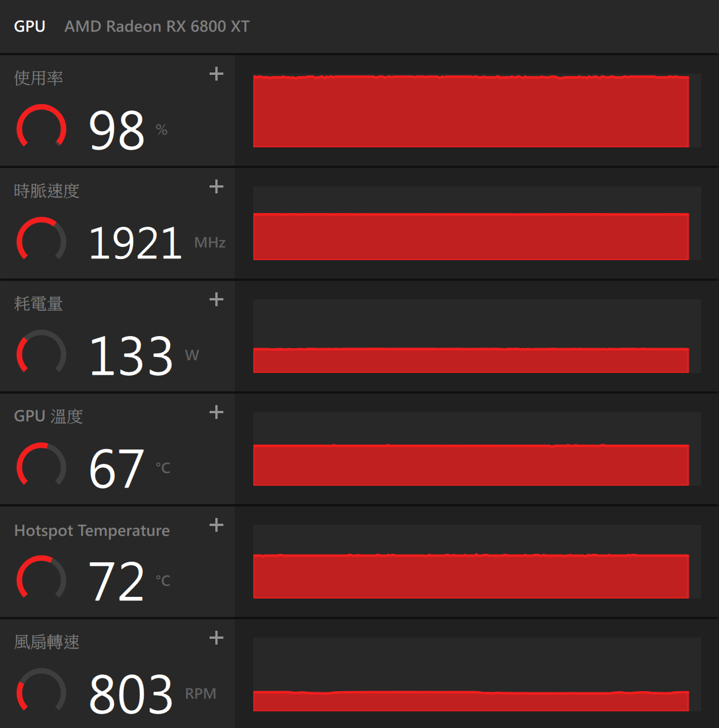719x728 pixels.
Task: Expand GPU 溫度 using its plus icon
Action: [x=216, y=412]
